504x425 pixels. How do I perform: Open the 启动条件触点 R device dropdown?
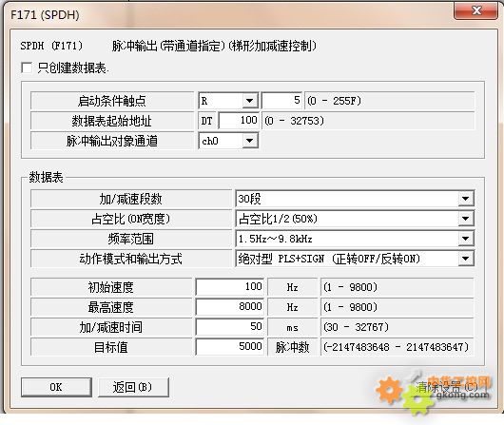228,101
